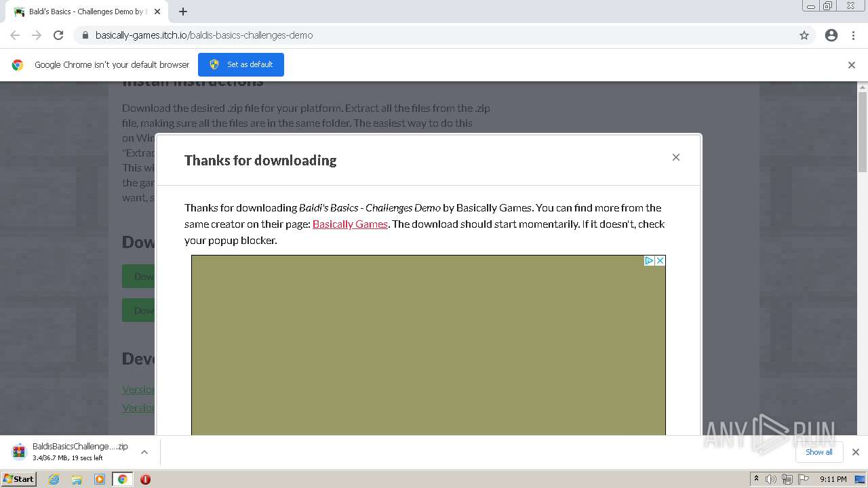Click Show all downloads button
This screenshot has height=488, width=868.
[819, 452]
